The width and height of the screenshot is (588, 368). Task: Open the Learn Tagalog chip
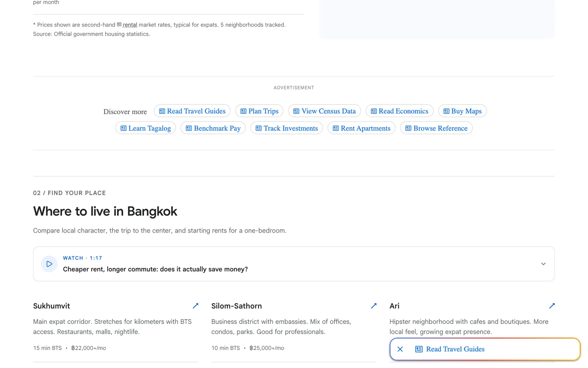pyautogui.click(x=146, y=128)
